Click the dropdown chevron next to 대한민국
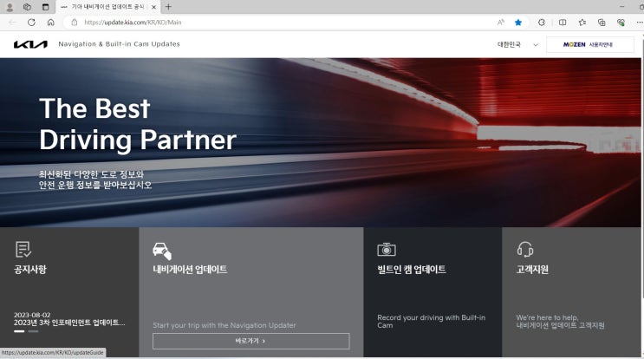Image resolution: width=644 pixels, height=359 pixels. [536, 45]
